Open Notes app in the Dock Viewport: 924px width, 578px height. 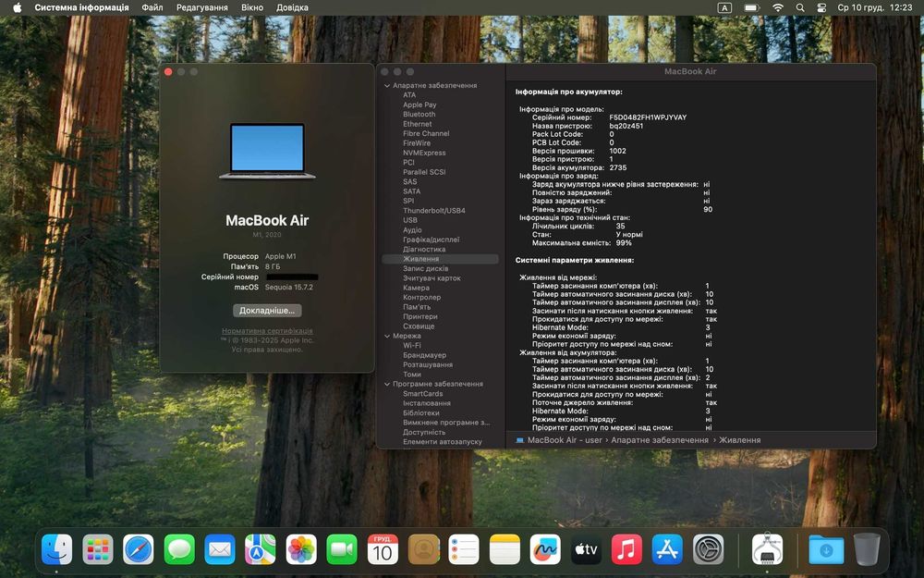coord(505,549)
